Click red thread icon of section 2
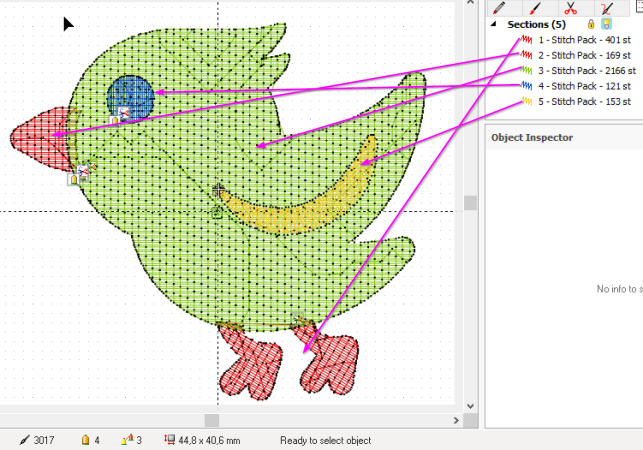 coord(527,55)
